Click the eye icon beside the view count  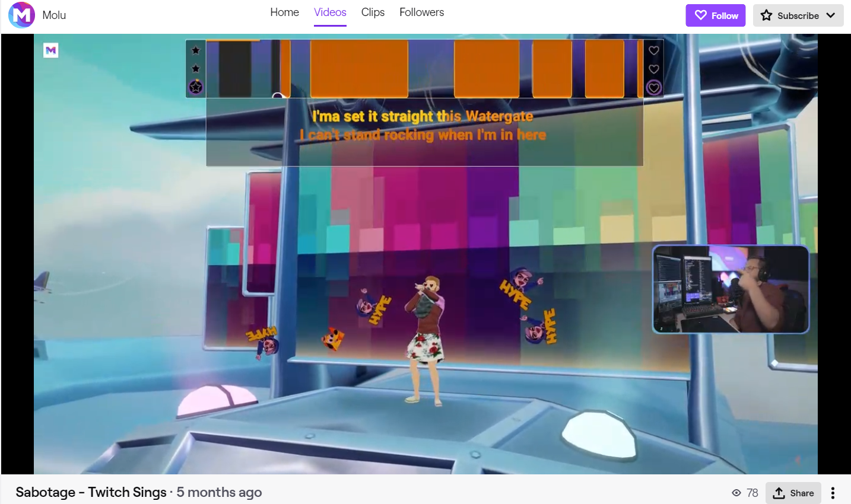coord(736,493)
